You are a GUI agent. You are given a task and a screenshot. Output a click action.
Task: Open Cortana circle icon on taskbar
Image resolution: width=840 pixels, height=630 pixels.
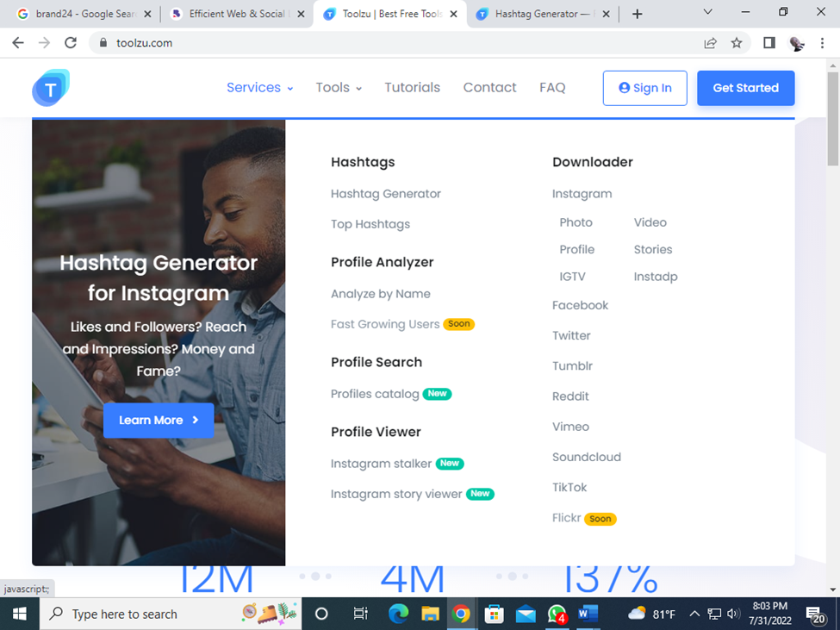[x=321, y=614]
